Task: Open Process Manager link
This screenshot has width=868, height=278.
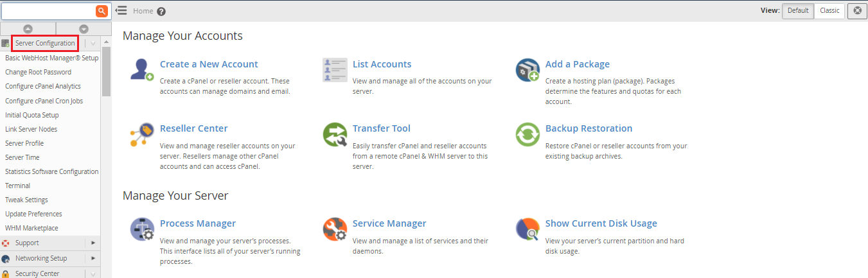Action: click(x=198, y=223)
